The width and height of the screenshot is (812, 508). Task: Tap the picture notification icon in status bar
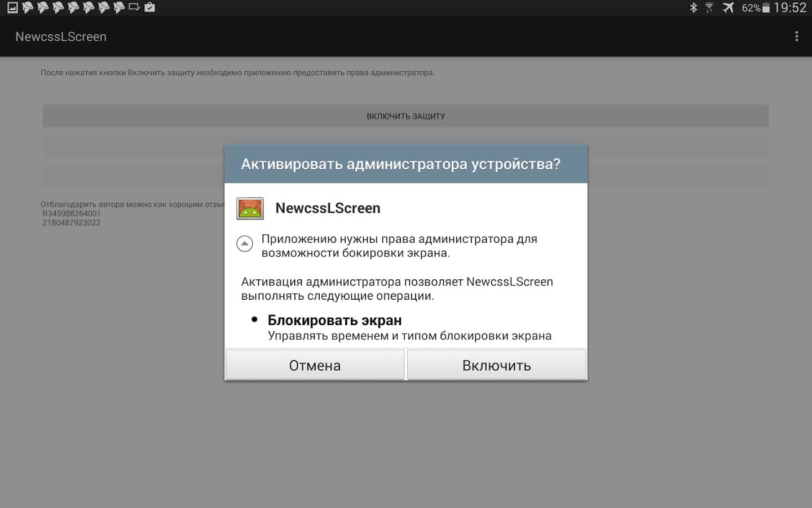12,8
